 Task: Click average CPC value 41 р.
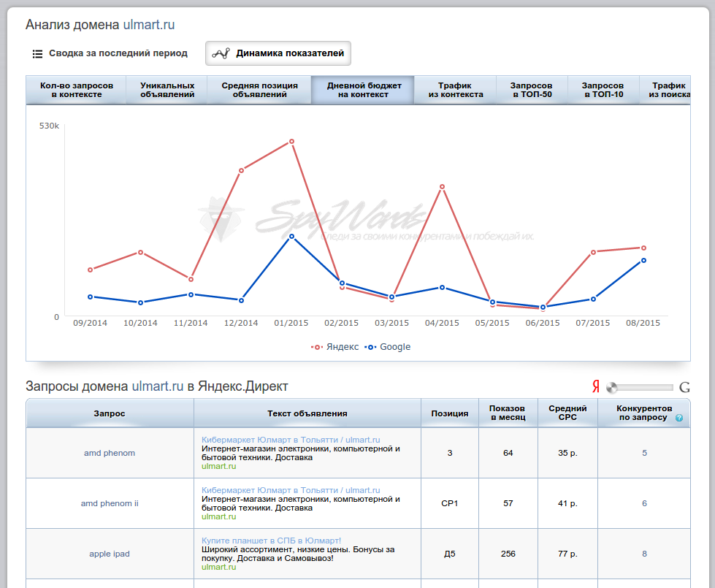pyautogui.click(x=567, y=503)
